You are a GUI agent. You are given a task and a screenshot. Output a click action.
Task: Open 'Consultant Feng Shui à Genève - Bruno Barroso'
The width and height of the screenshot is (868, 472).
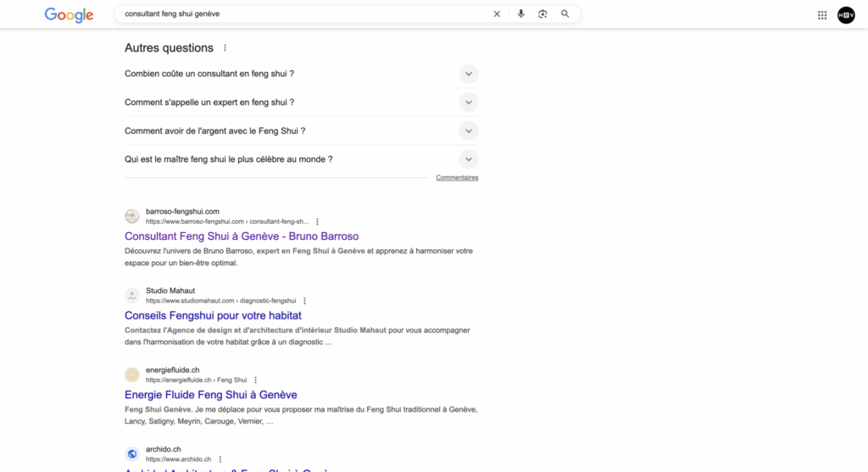coord(242,236)
